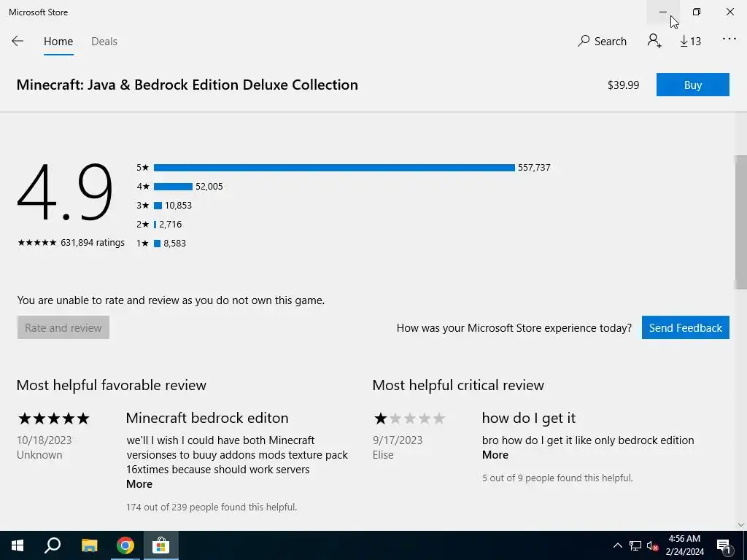Close the Microsoft Store window
The image size is (747, 560).
[x=729, y=12]
